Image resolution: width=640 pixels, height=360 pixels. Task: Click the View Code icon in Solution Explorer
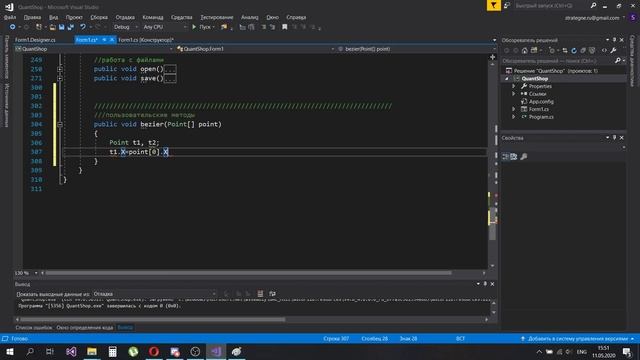pyautogui.click(x=604, y=51)
